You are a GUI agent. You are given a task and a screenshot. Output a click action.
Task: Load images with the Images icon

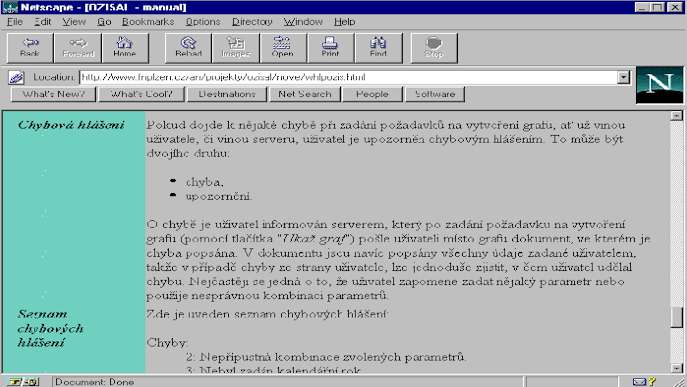[236, 48]
